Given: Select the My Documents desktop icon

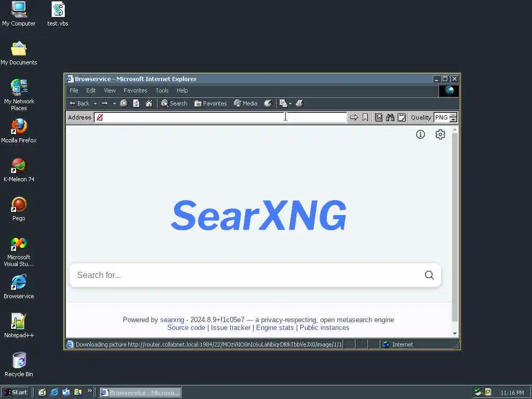Looking at the screenshot, I should coord(19,54).
